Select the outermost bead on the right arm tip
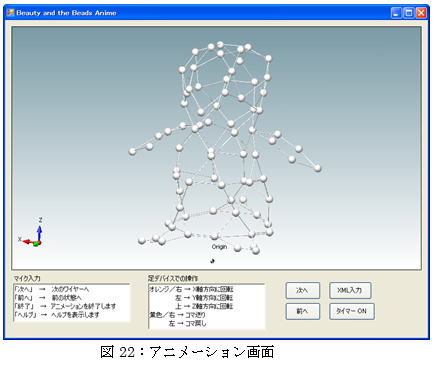The image size is (436, 367). tap(318, 168)
